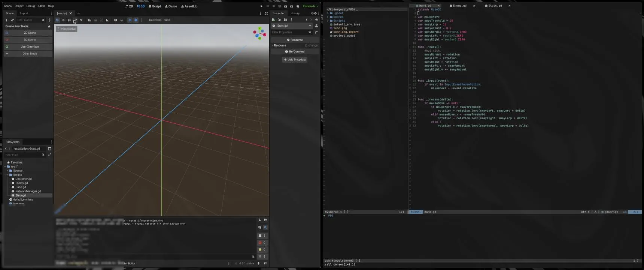Toggle error messages filter showing 0 in Output
Viewport: 644px width, 270px height.
pyautogui.click(x=262, y=243)
